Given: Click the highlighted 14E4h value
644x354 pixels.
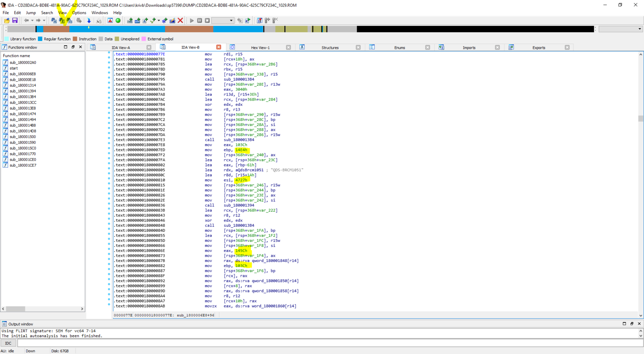Looking at the screenshot, I should coord(241,150).
